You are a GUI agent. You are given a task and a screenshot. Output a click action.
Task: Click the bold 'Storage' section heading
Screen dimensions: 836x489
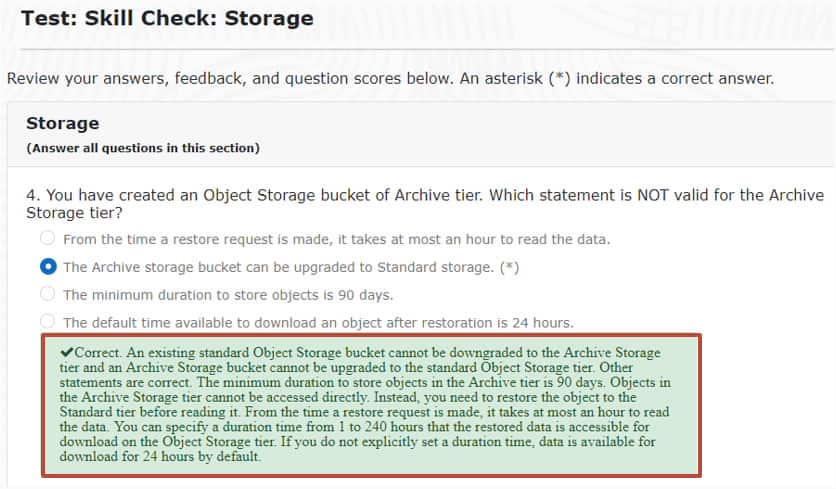tap(62, 123)
